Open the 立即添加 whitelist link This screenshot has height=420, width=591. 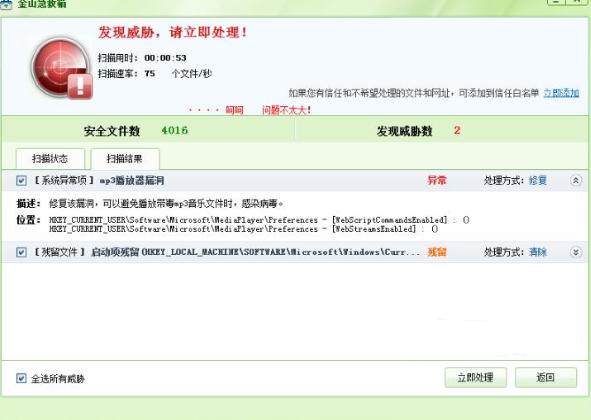(561, 93)
